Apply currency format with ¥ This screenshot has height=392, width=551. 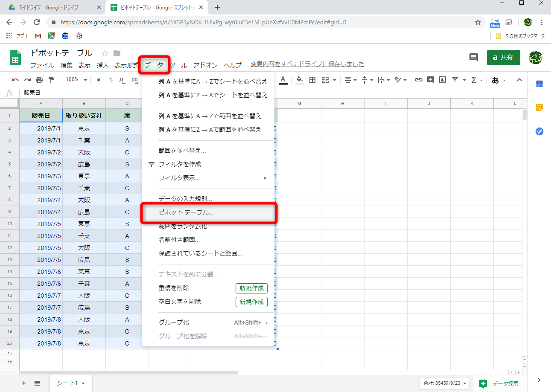[x=99, y=80]
